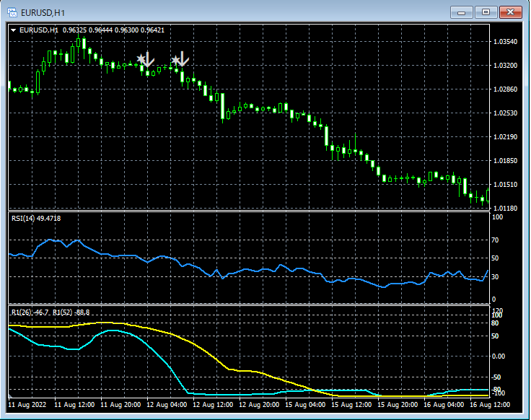531x420 pixels.
Task: Click the star marker beside first arrow
Action: coord(141,59)
